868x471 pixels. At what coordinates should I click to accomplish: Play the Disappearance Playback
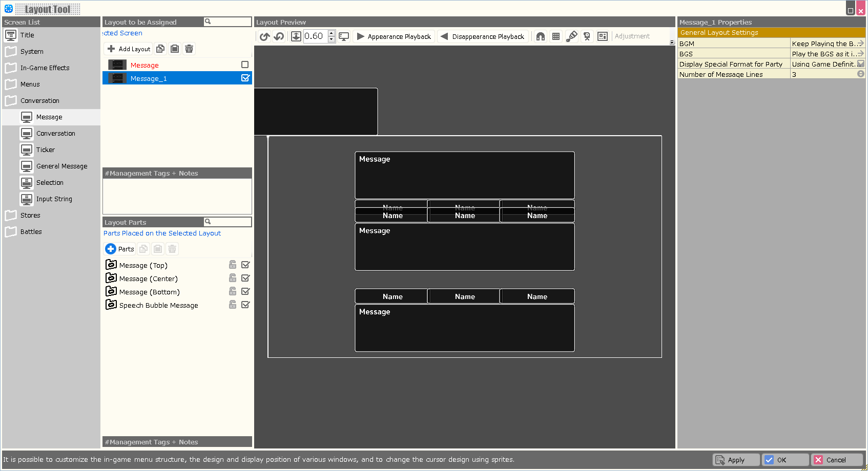click(x=482, y=36)
